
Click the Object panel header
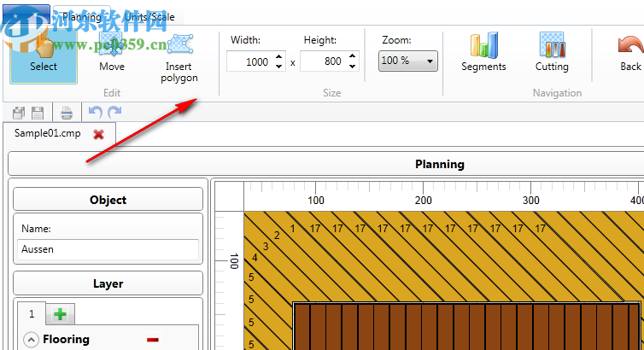[x=108, y=200]
